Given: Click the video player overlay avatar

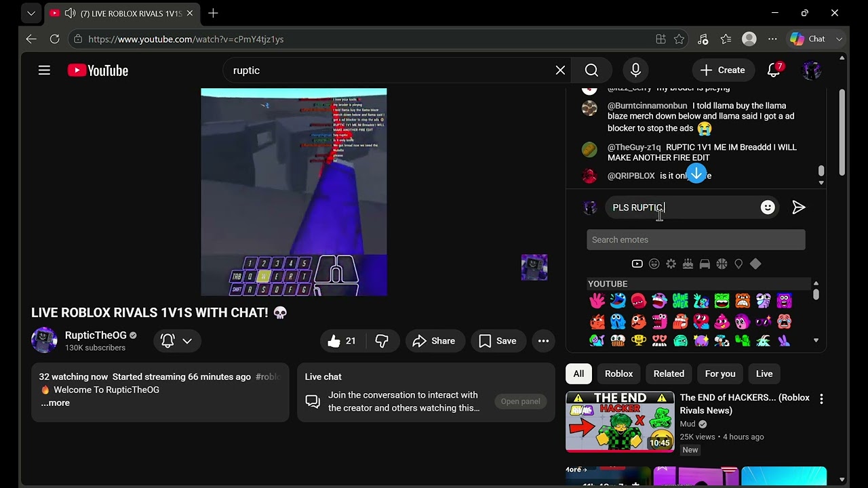Looking at the screenshot, I should point(534,268).
